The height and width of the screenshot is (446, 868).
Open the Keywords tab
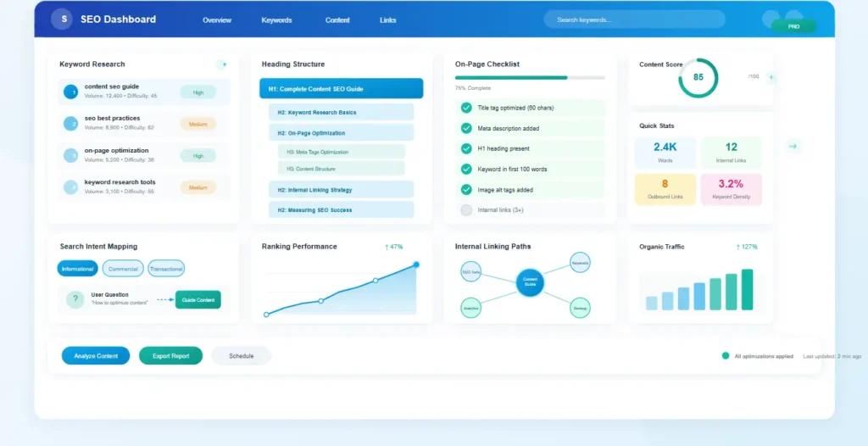(277, 20)
